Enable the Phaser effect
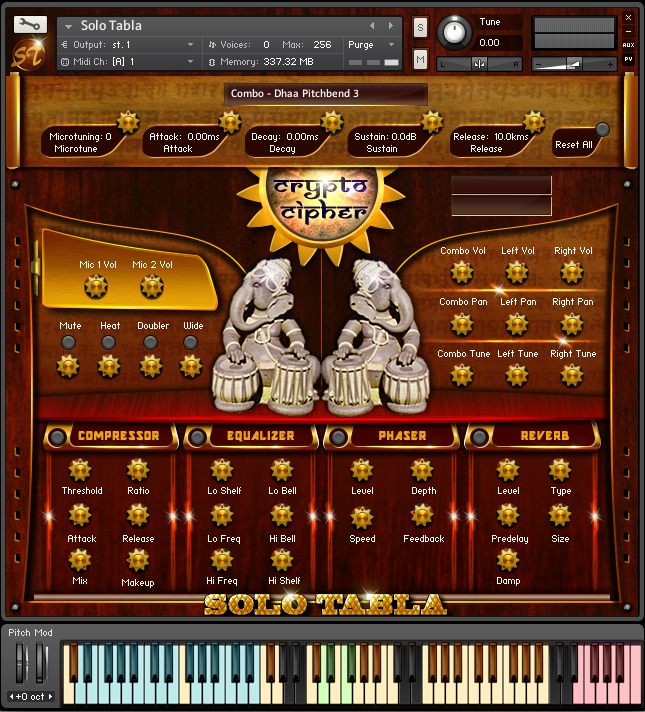Viewport: 645px width, 712px height. point(338,437)
